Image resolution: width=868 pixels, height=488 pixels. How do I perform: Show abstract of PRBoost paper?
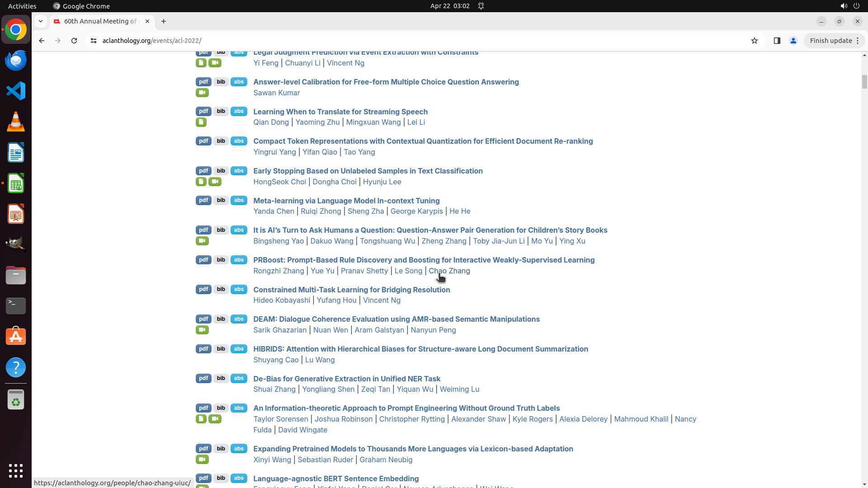tap(239, 260)
